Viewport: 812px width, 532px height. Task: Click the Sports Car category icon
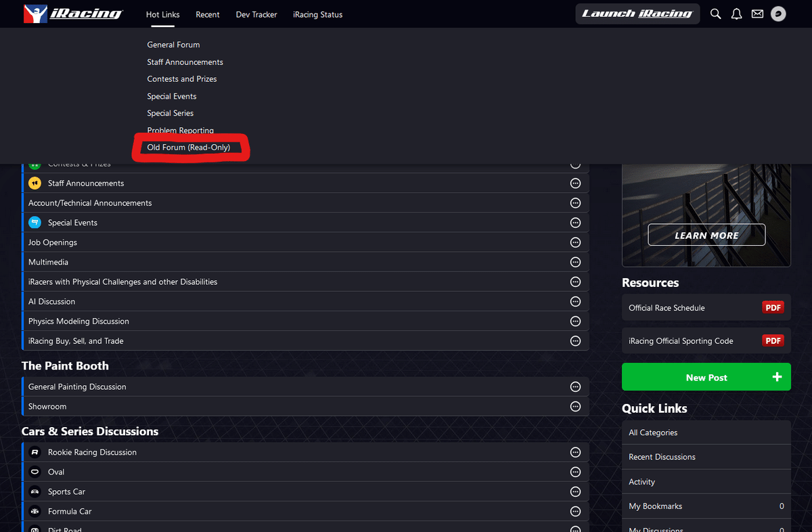click(35, 491)
